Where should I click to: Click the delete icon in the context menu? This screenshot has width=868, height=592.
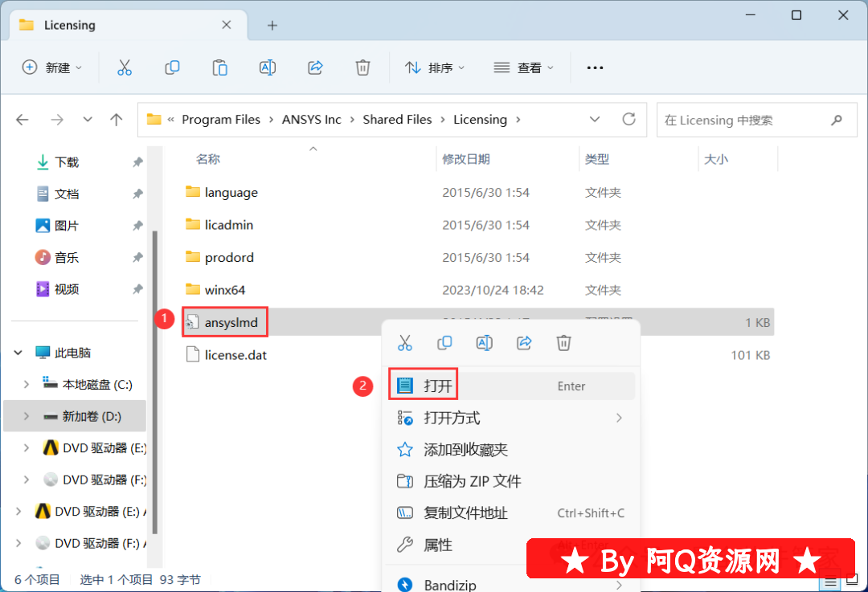[563, 343]
